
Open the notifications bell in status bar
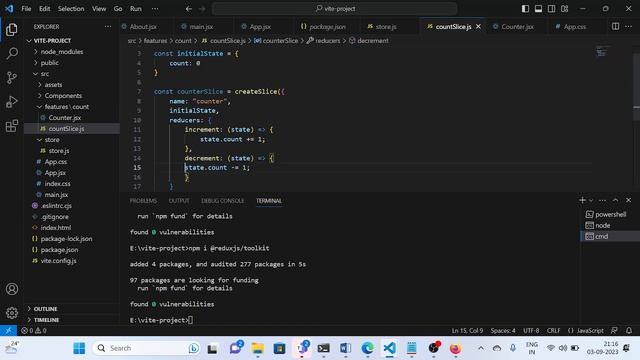click(629, 331)
